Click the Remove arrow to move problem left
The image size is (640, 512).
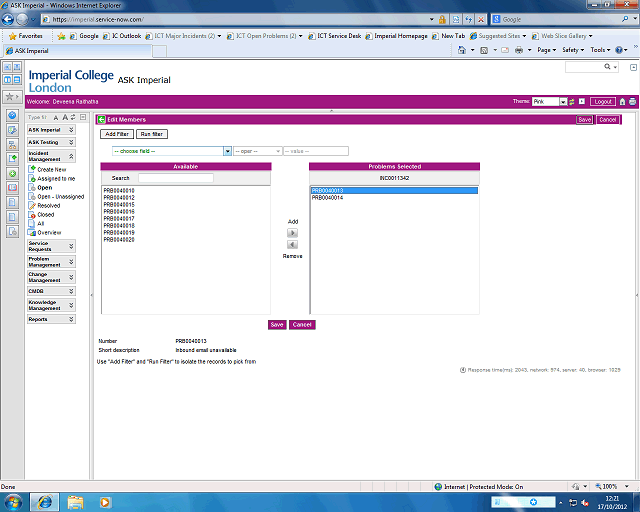[292, 244]
